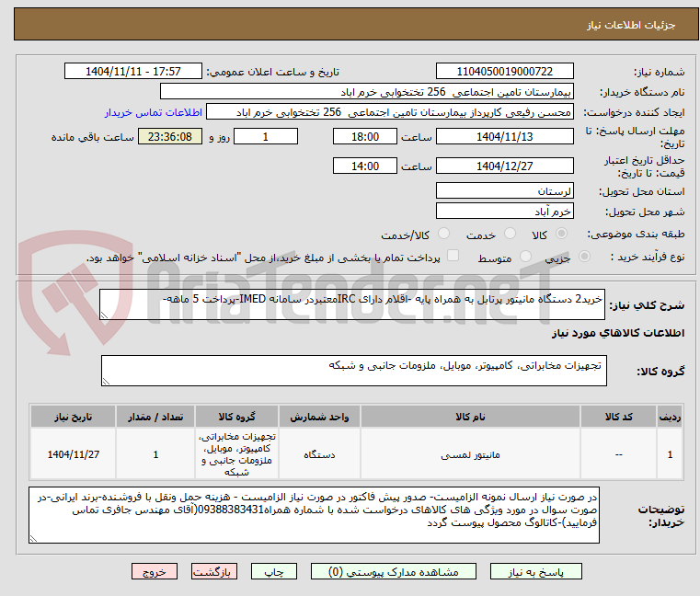Image resolution: width=700 pixels, height=596 pixels.
Task: Click the پاسخ به نیاز button
Action: point(535,571)
